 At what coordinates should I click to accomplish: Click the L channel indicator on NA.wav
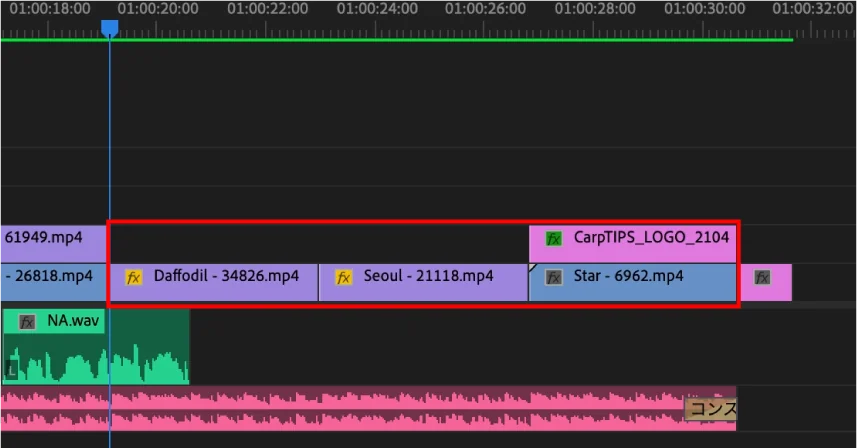pos(11,370)
